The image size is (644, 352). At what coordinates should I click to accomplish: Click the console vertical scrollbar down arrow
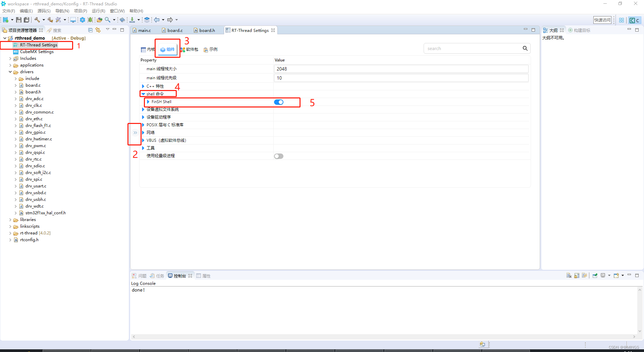pos(640,331)
